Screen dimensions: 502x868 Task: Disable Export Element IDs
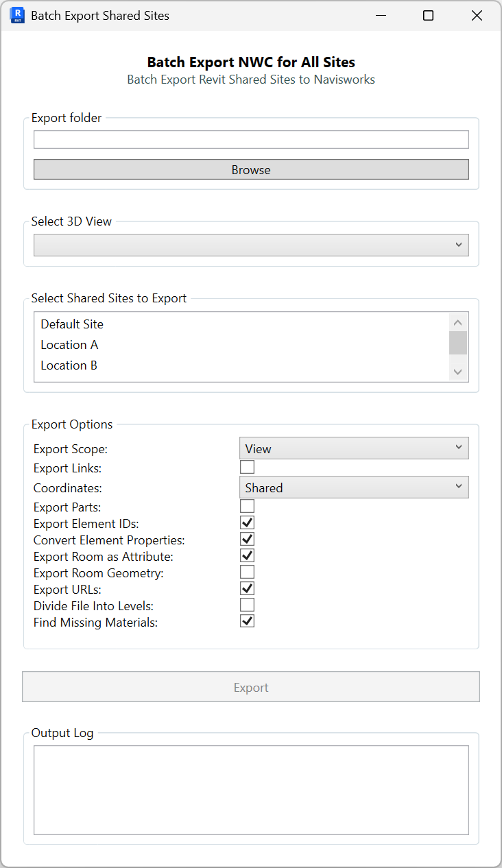coord(247,522)
